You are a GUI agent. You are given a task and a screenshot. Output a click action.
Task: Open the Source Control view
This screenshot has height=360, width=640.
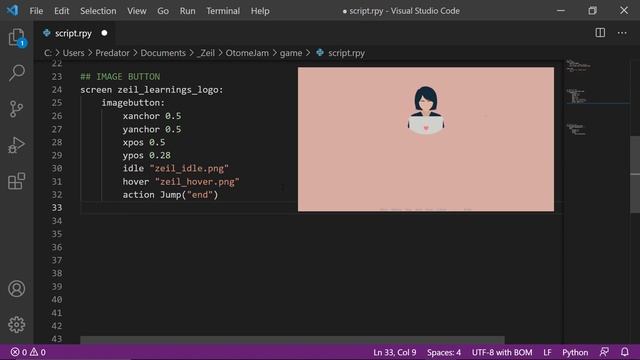[17, 109]
